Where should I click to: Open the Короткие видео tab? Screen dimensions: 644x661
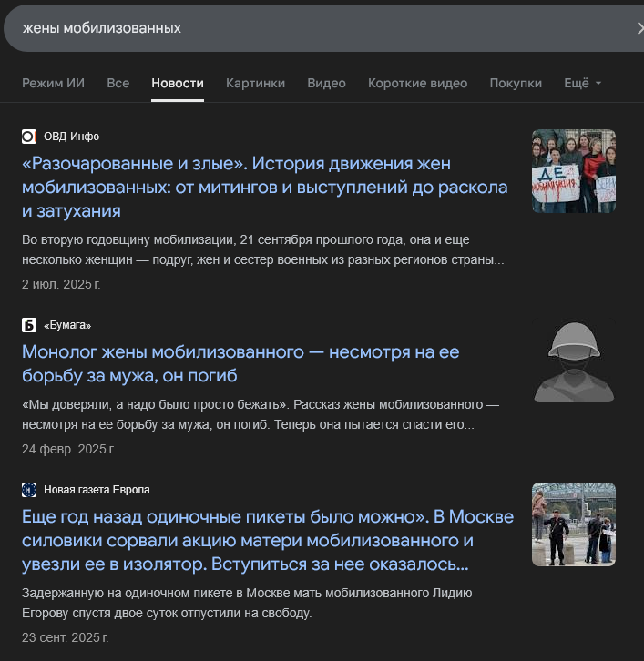pos(417,83)
